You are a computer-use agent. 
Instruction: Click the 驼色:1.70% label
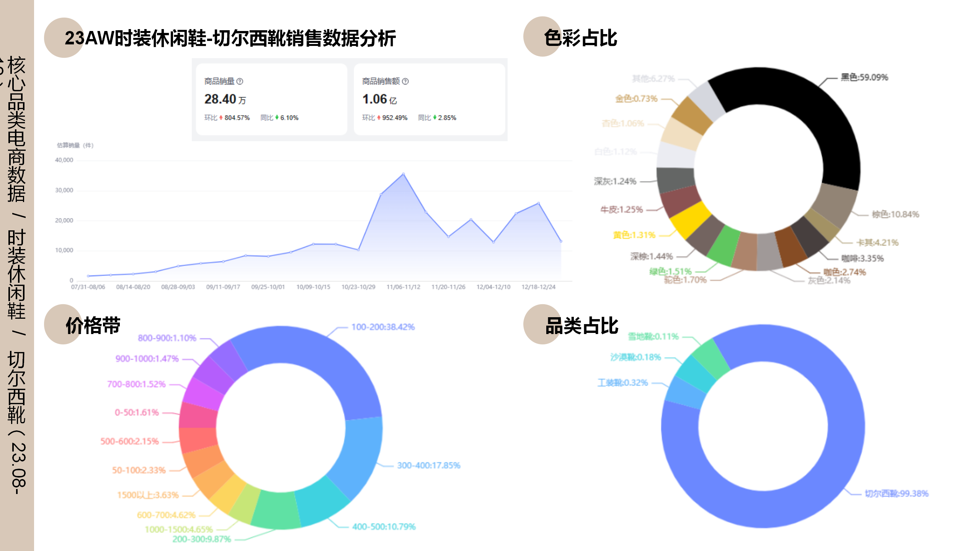click(x=685, y=280)
